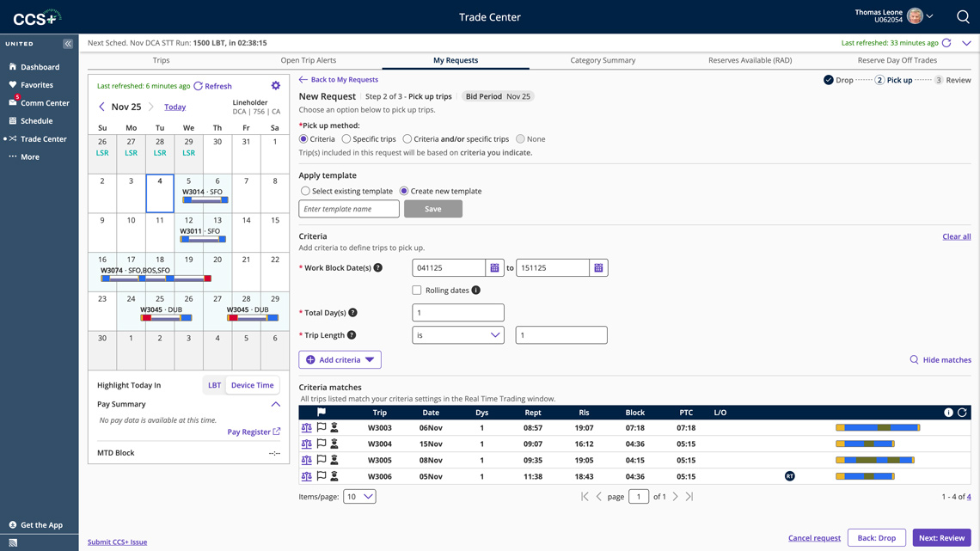Open the pay details scale icon for trip W3003
This screenshot has width=980, height=551.
307,427
